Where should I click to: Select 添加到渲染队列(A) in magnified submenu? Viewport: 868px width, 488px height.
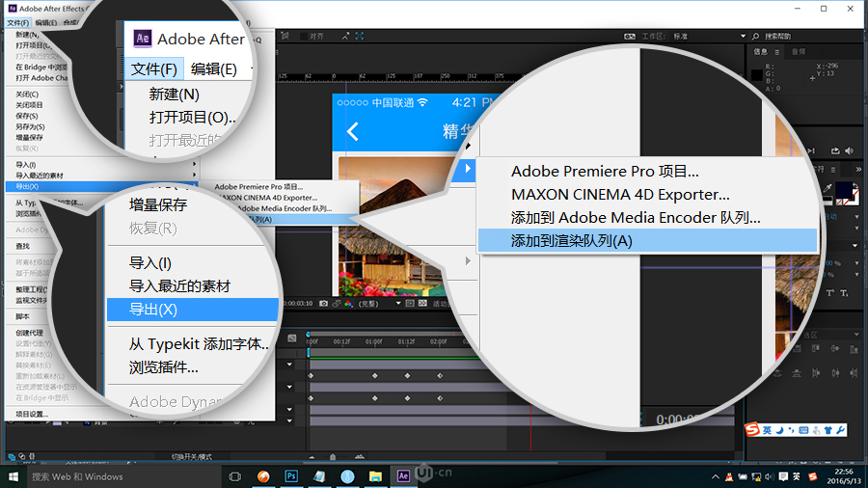tap(571, 241)
